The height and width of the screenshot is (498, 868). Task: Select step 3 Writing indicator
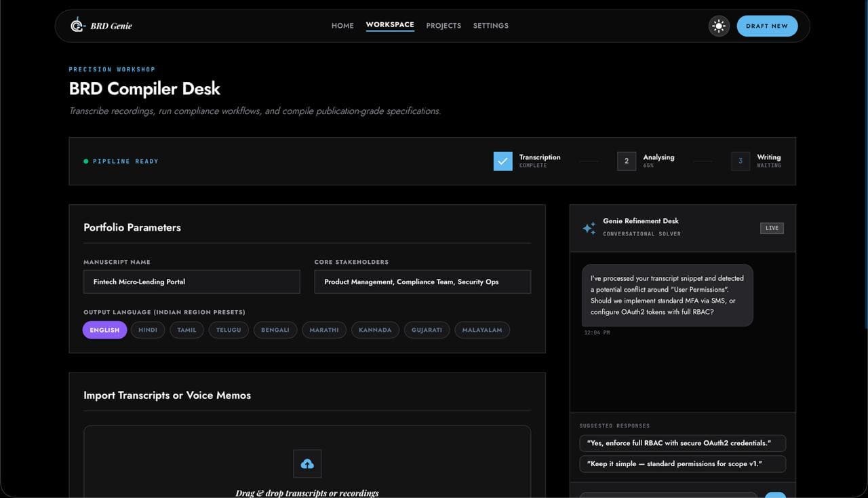pos(741,161)
